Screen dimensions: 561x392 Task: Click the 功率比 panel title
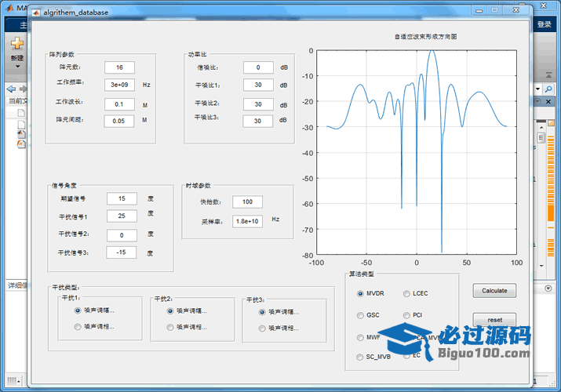(x=198, y=54)
